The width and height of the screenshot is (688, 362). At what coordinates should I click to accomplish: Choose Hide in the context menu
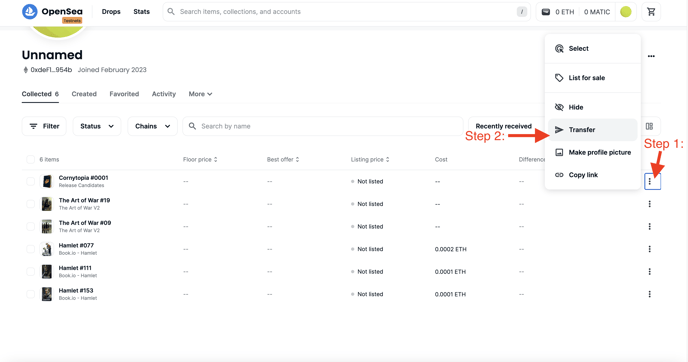click(593, 107)
